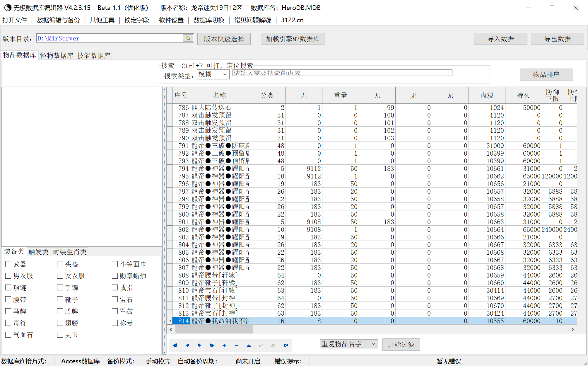The height and width of the screenshot is (366, 588).
Task: Insert a new record with plus icon
Action: 224,345
